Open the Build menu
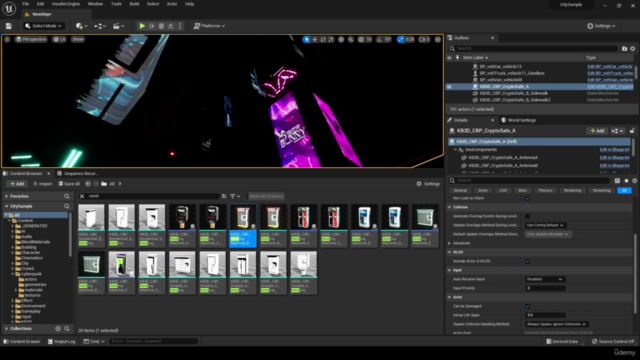Viewport: 640px width, 360px height. pos(134,4)
